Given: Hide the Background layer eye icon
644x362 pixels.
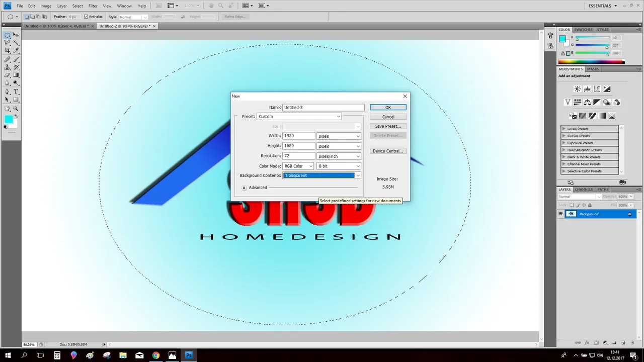Looking at the screenshot, I should click(x=560, y=214).
